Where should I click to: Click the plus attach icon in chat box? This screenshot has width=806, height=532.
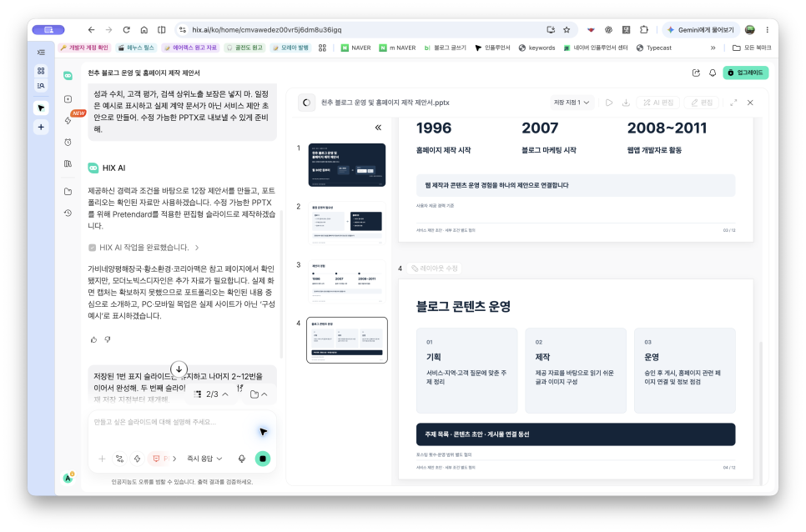102,459
